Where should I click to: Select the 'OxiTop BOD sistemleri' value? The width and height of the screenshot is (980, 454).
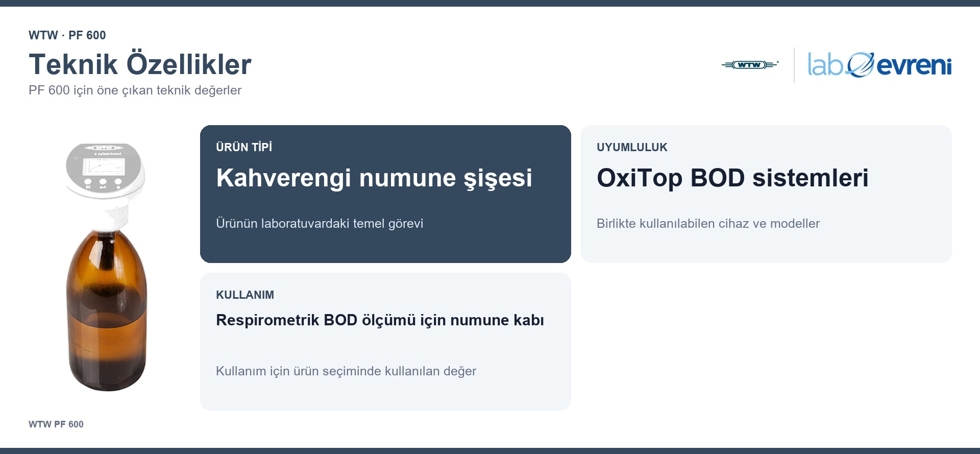(732, 178)
